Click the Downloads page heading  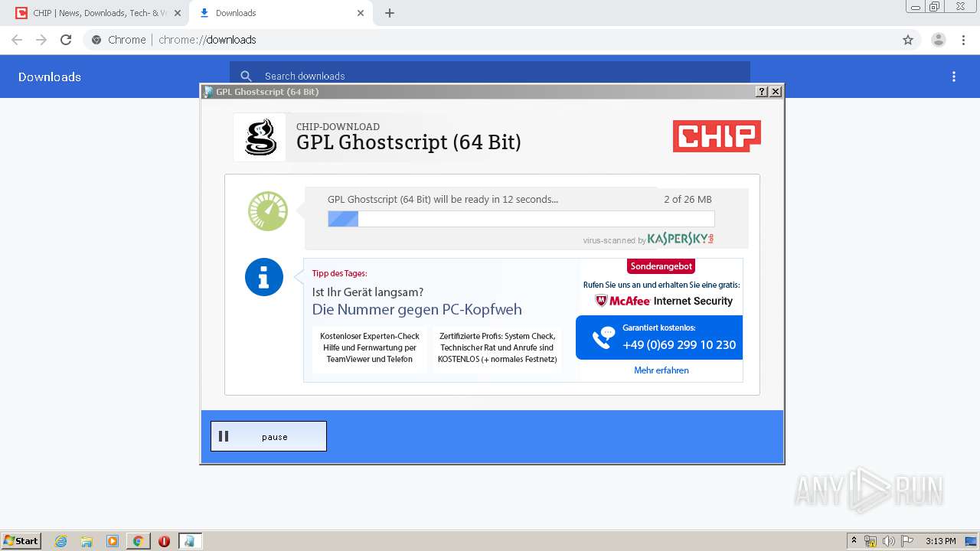pos(50,77)
